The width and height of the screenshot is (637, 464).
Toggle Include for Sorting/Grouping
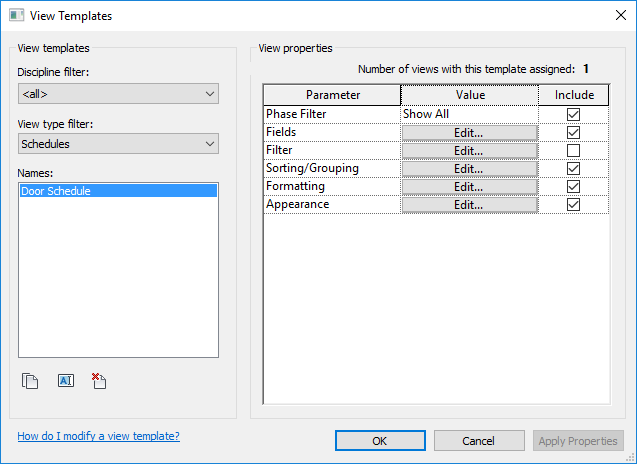click(573, 169)
